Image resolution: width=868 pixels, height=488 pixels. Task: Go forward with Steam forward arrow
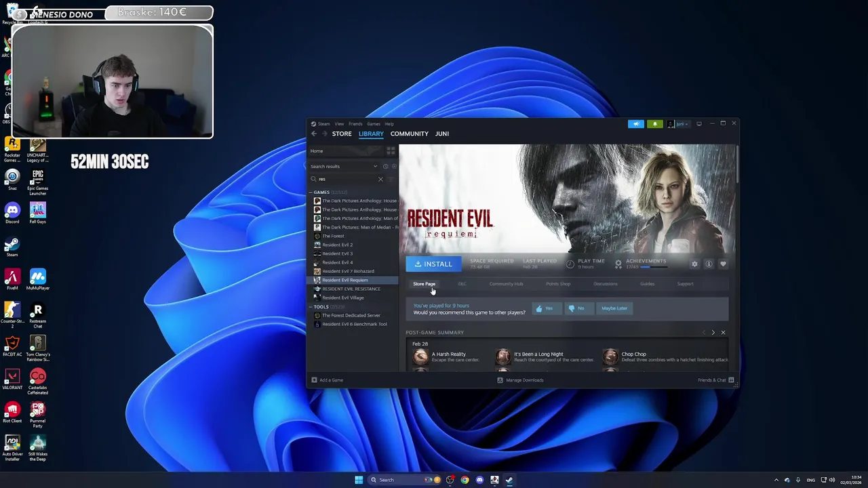click(323, 134)
